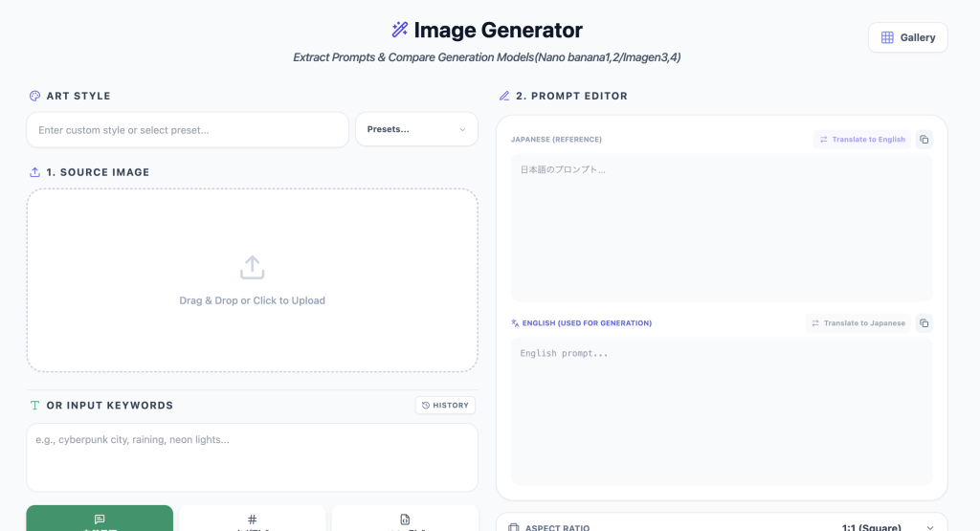The image size is (980, 531).
Task: Open the Presets dropdown
Action: pyautogui.click(x=416, y=129)
